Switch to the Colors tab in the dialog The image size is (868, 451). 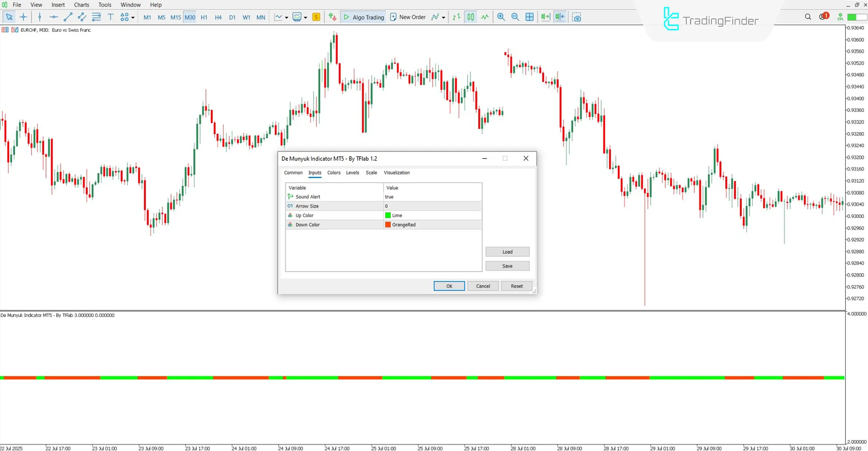tap(334, 173)
